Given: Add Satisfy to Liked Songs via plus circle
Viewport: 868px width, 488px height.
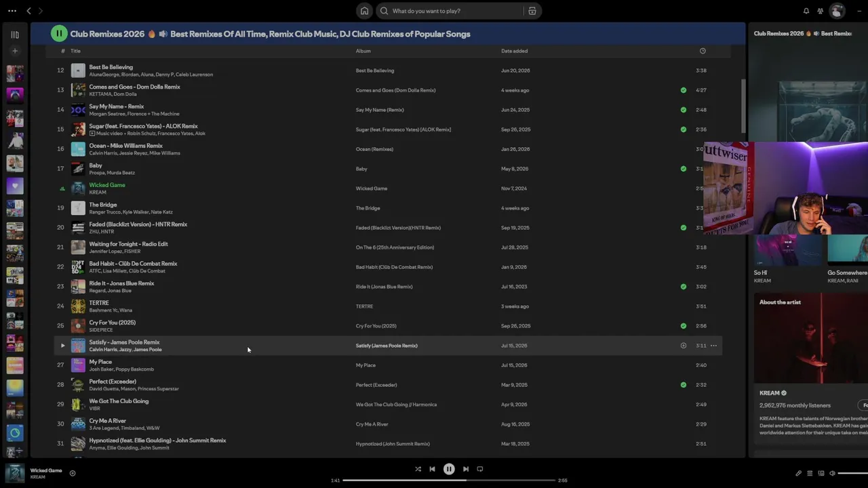Looking at the screenshot, I should pyautogui.click(x=684, y=346).
